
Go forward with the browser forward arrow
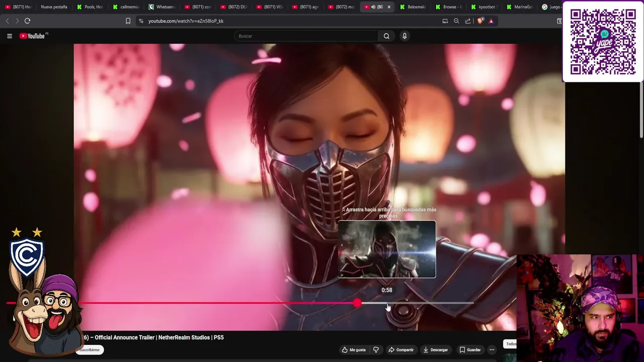pyautogui.click(x=17, y=21)
